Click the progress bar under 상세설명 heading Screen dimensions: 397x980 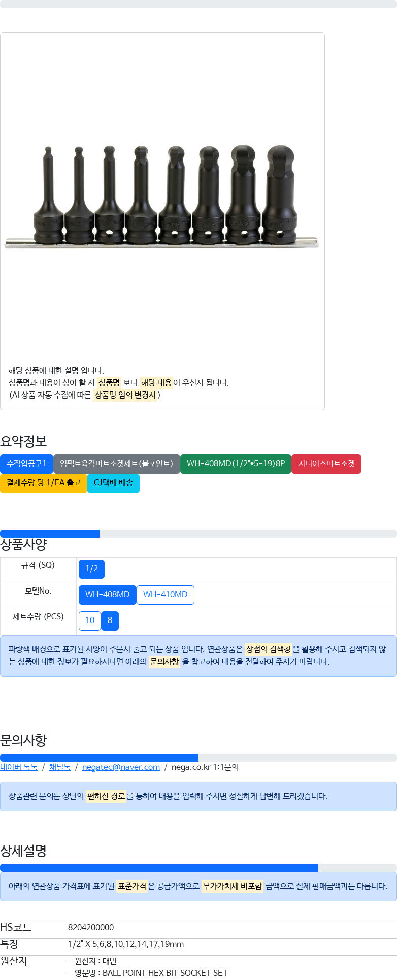198,868
